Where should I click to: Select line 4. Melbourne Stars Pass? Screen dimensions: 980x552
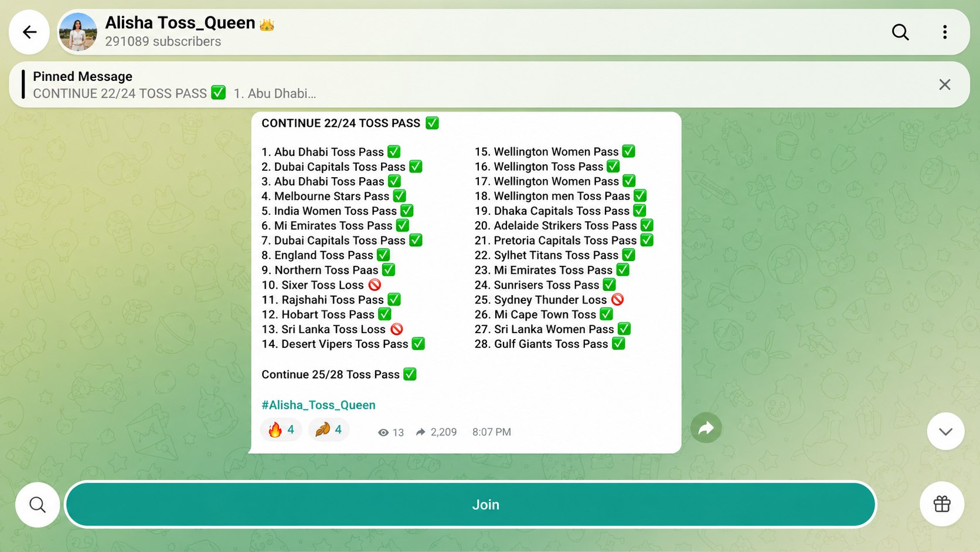click(334, 196)
